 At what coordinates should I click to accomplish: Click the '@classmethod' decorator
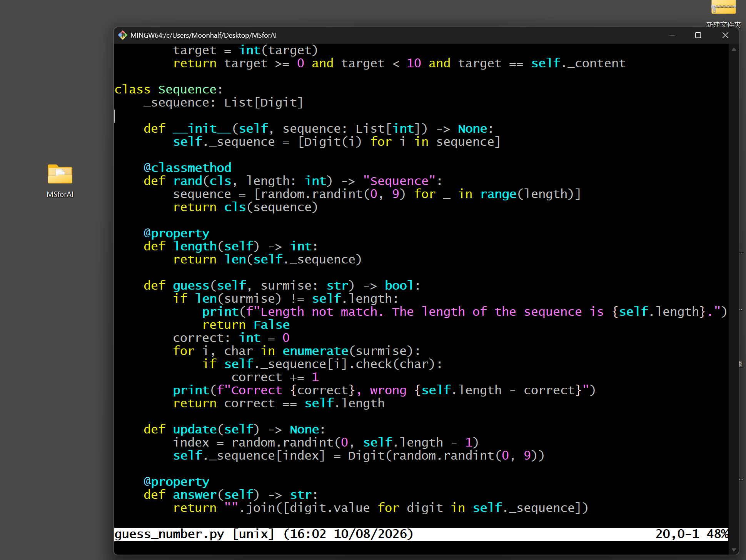187,168
